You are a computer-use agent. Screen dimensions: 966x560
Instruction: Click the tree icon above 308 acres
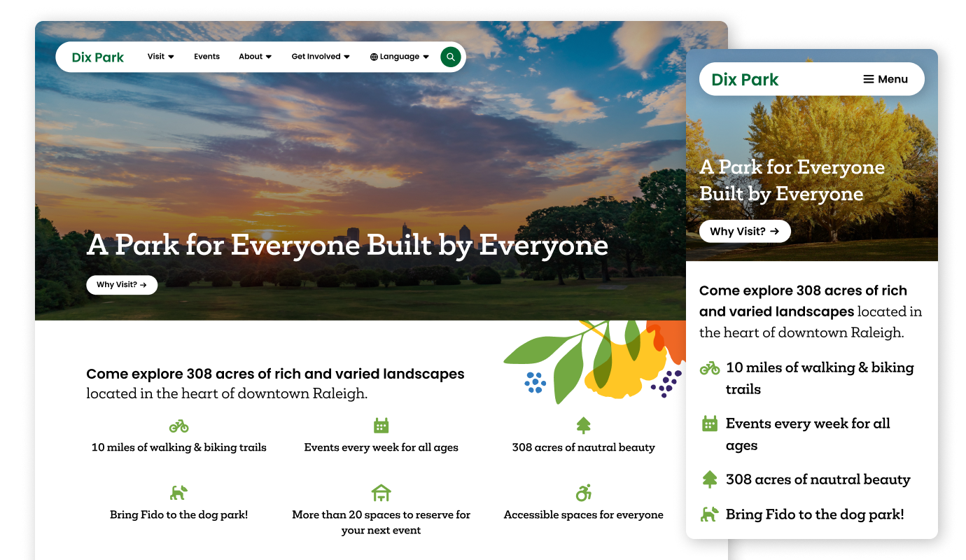click(x=583, y=425)
